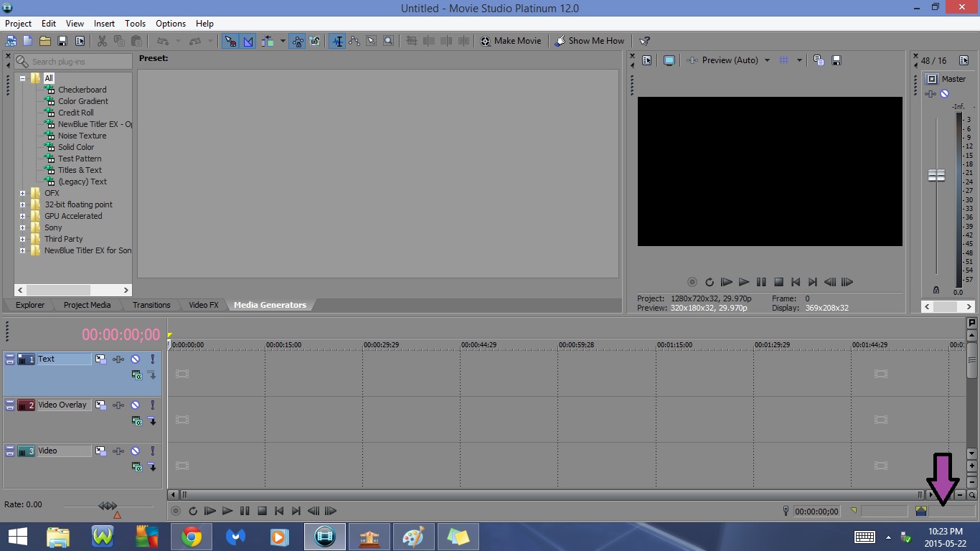Screen dimensions: 980x551
Task: Mute the Master bus in mixer
Action: tap(944, 94)
